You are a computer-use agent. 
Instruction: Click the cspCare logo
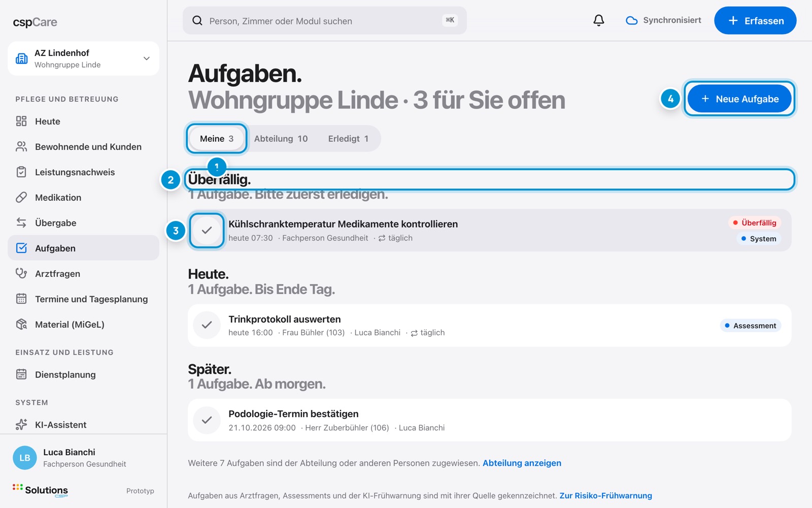(35, 22)
